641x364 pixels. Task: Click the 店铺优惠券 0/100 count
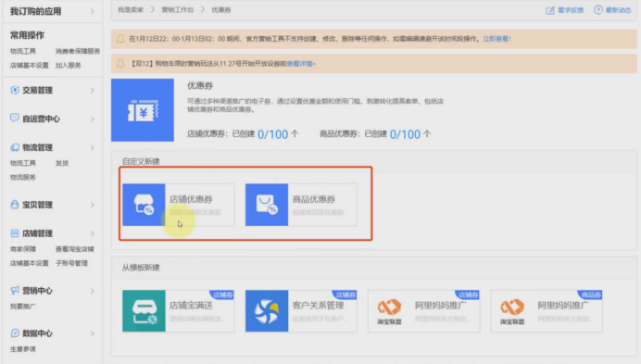[272, 134]
